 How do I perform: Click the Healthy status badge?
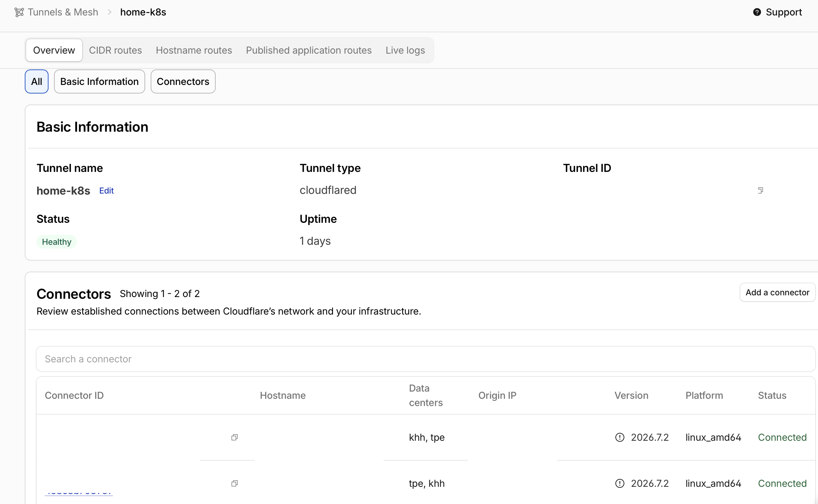[56, 242]
